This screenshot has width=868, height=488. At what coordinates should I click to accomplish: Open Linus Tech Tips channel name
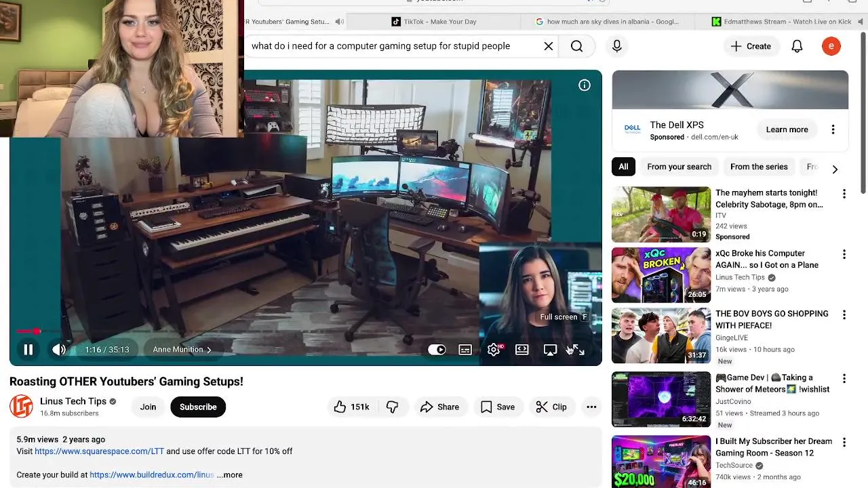coord(73,401)
